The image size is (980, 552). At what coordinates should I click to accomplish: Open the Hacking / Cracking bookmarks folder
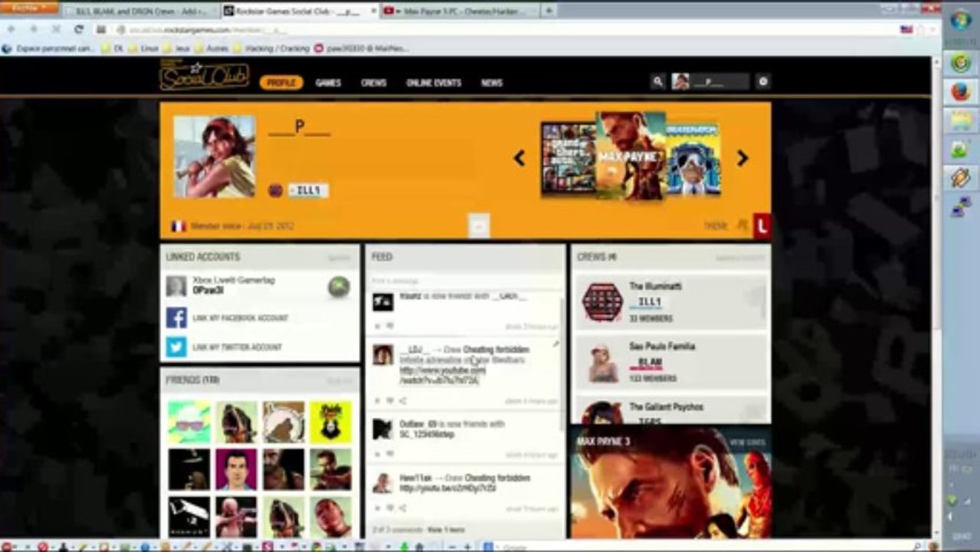click(270, 48)
